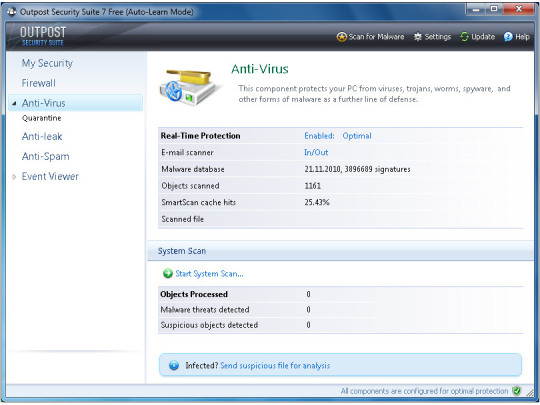Viewport: 540px width, 405px height.
Task: Click the Anti-Virus scanner brush illustration
Action: click(188, 87)
